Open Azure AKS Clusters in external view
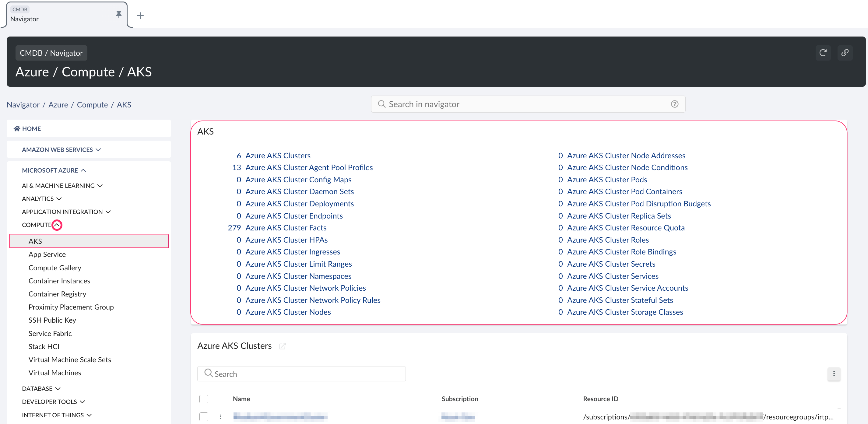 click(283, 346)
